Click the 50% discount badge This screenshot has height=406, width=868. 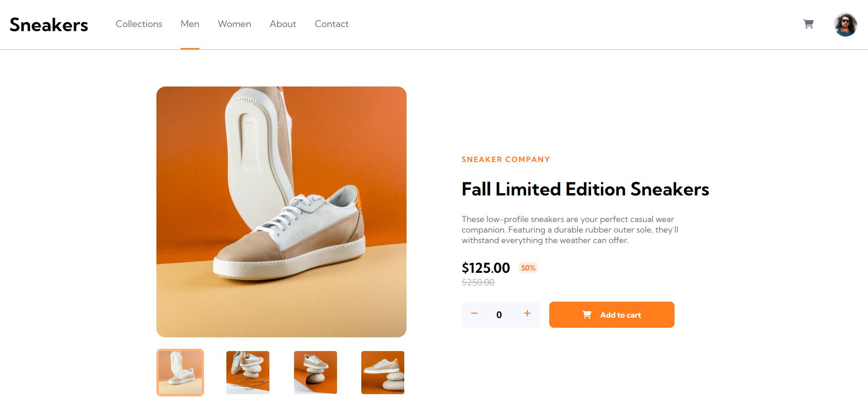click(528, 268)
